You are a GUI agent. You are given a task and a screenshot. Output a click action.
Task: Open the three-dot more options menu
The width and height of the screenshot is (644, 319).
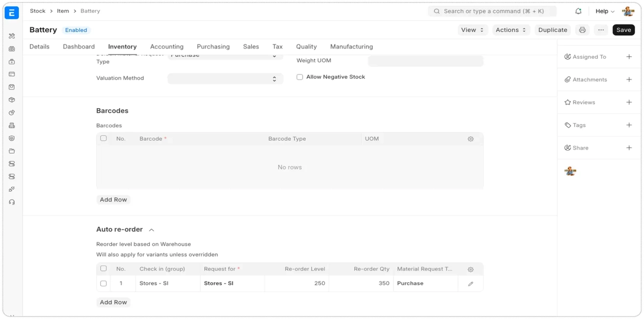pyautogui.click(x=601, y=30)
